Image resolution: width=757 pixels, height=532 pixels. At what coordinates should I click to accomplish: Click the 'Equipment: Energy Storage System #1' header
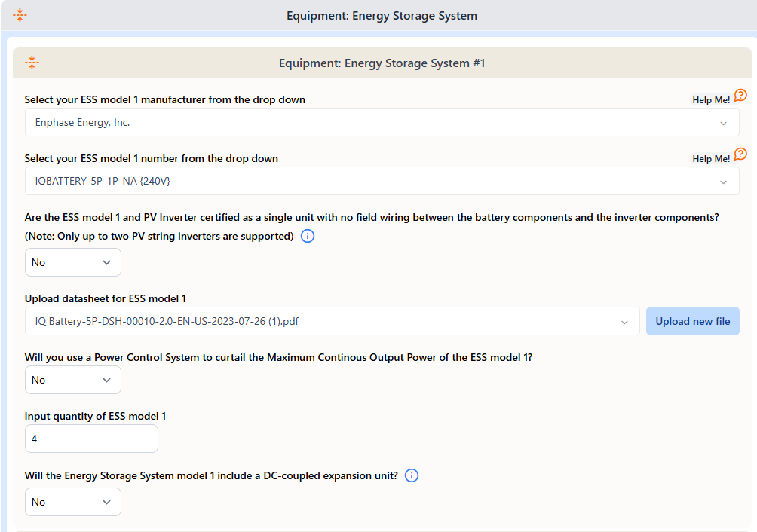pyautogui.click(x=382, y=63)
